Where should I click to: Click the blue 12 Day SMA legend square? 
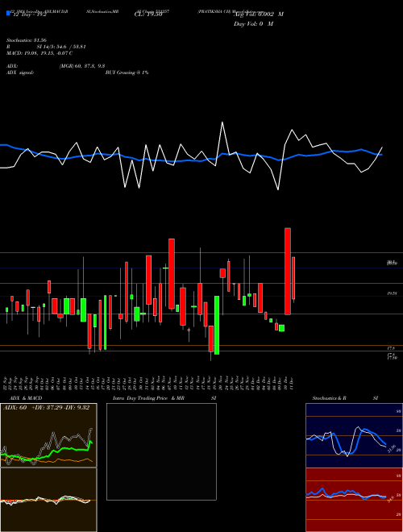pos(8,13)
